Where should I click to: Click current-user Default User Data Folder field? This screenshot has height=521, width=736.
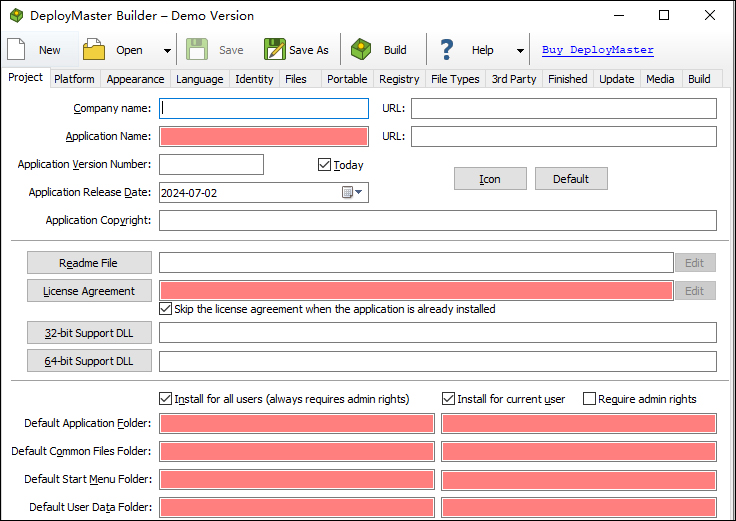click(579, 508)
